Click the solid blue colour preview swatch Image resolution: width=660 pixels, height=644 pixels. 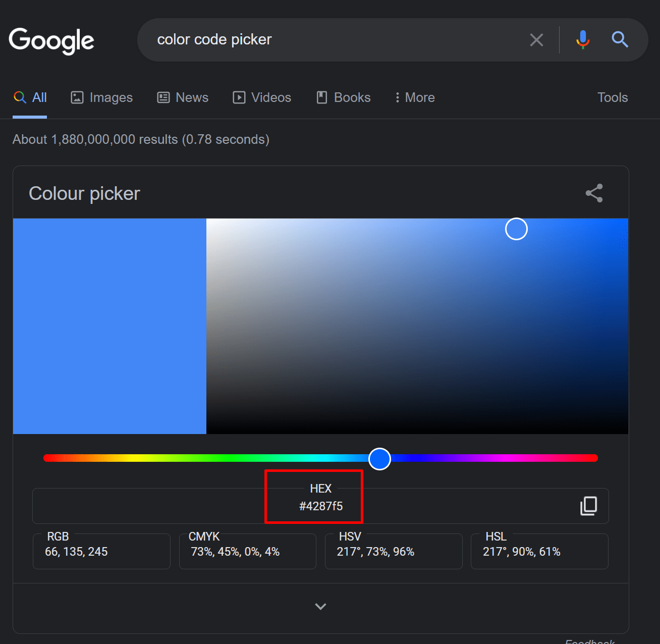tap(109, 326)
